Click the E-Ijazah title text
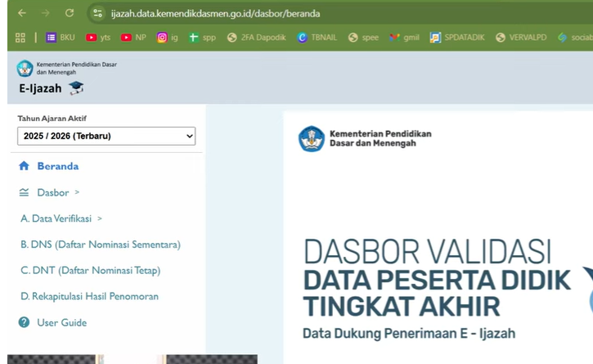Viewport: 593px width, 364px height. pos(40,88)
